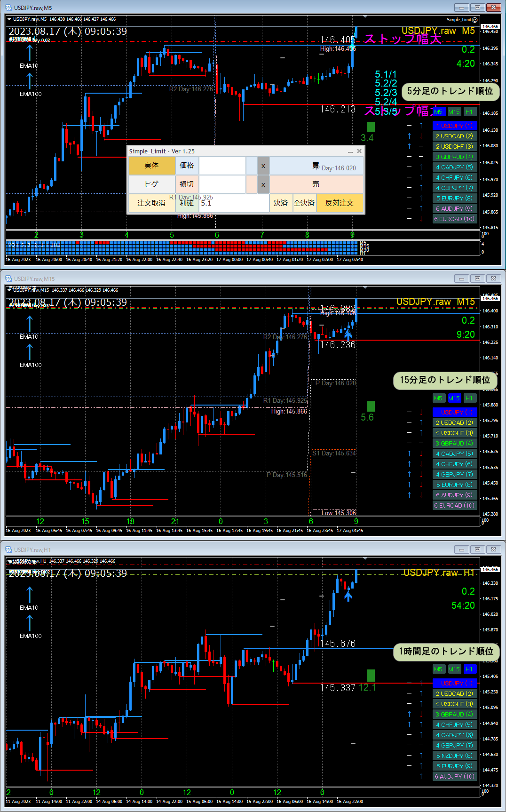This screenshot has width=506, height=812.
Task: Toggle M15 ranking button in M15 chart
Action: pos(454,398)
